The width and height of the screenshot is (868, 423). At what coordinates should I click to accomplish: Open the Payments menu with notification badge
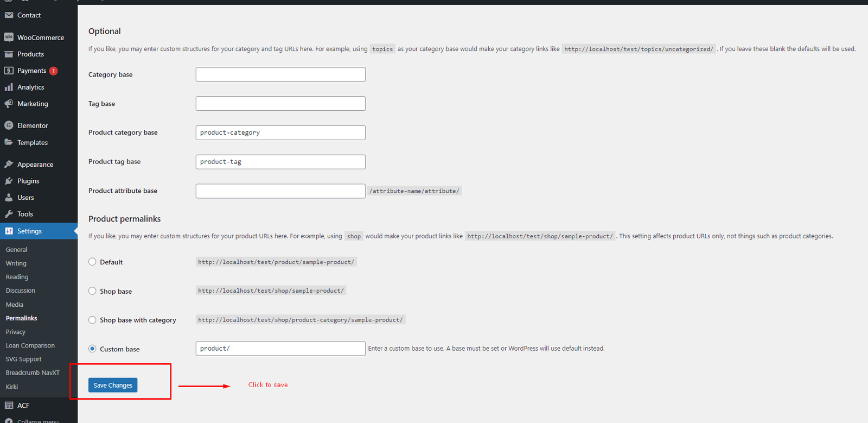[32, 71]
